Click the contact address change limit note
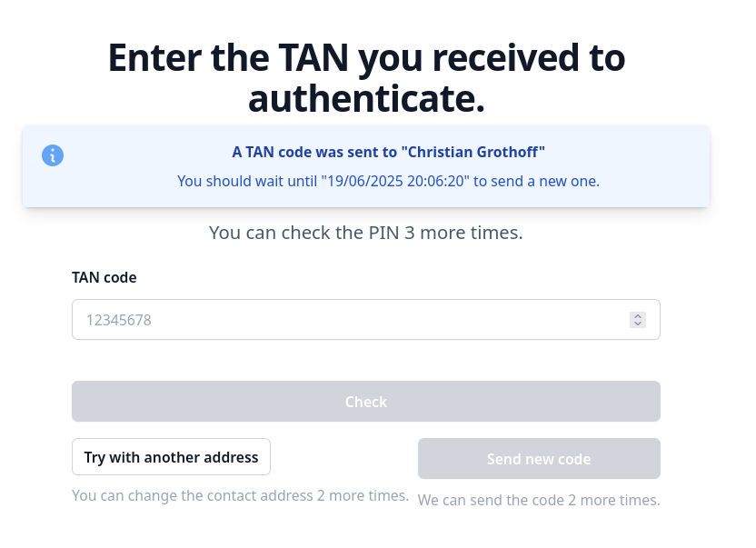The image size is (756, 548). (x=240, y=496)
